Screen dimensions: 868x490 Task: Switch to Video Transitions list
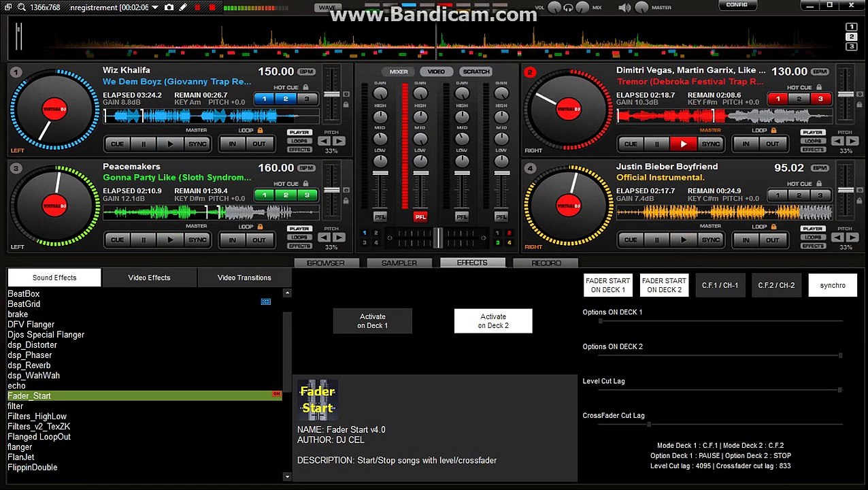coord(244,278)
